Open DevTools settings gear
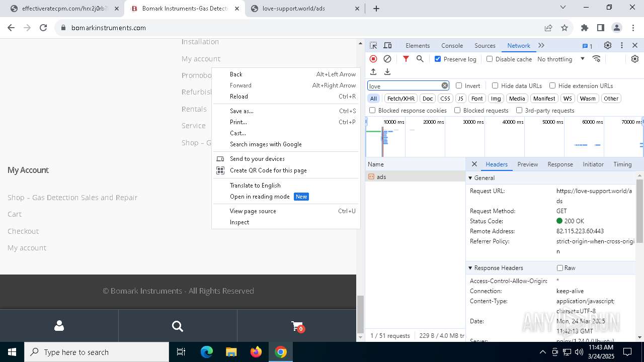Viewport: 644px width, 362px height. (608, 45)
